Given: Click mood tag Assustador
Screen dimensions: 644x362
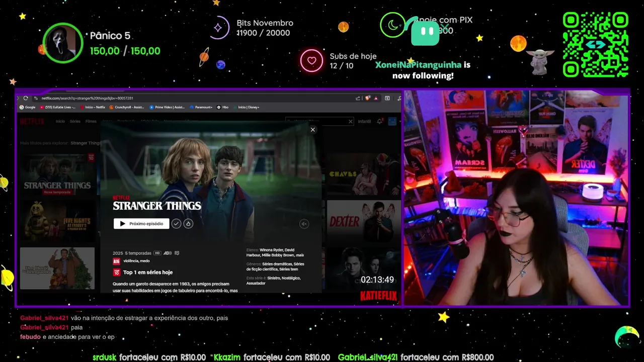Looking at the screenshot, I should pyautogui.click(x=256, y=283).
